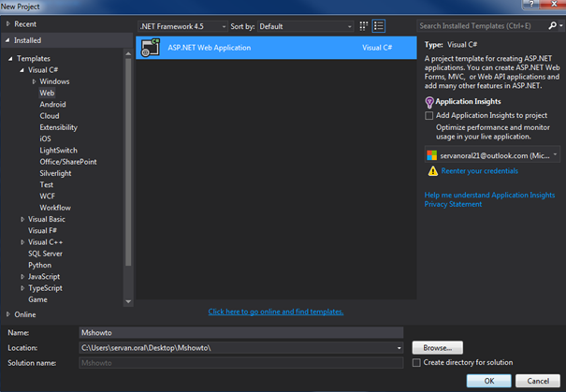Click the ASP.NET Web Application template icon

point(151,48)
